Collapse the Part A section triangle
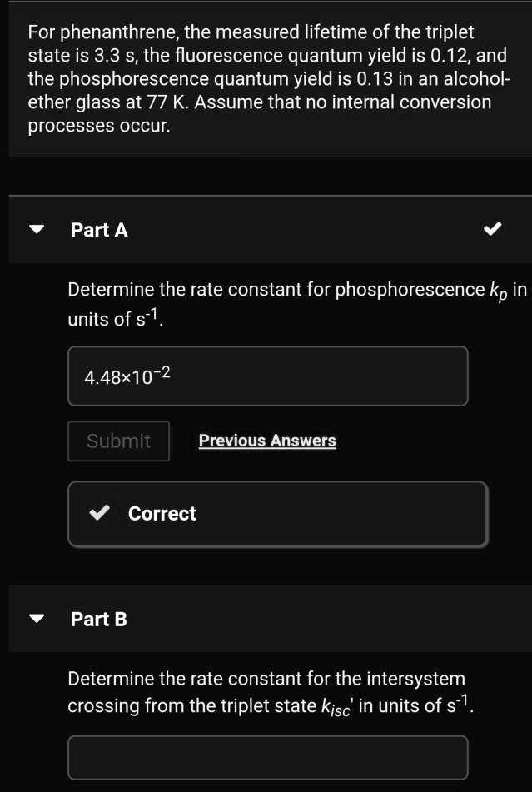This screenshot has height=792, width=532. tap(37, 230)
